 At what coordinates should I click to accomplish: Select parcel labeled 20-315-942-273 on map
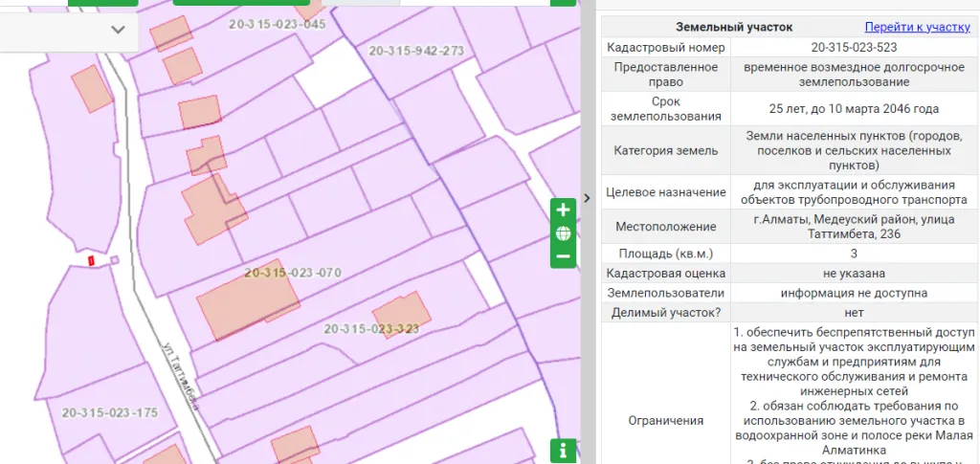click(x=416, y=51)
